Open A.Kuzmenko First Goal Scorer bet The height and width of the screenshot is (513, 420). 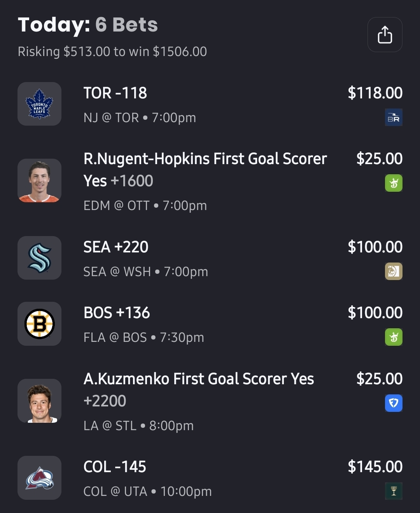coord(198,379)
